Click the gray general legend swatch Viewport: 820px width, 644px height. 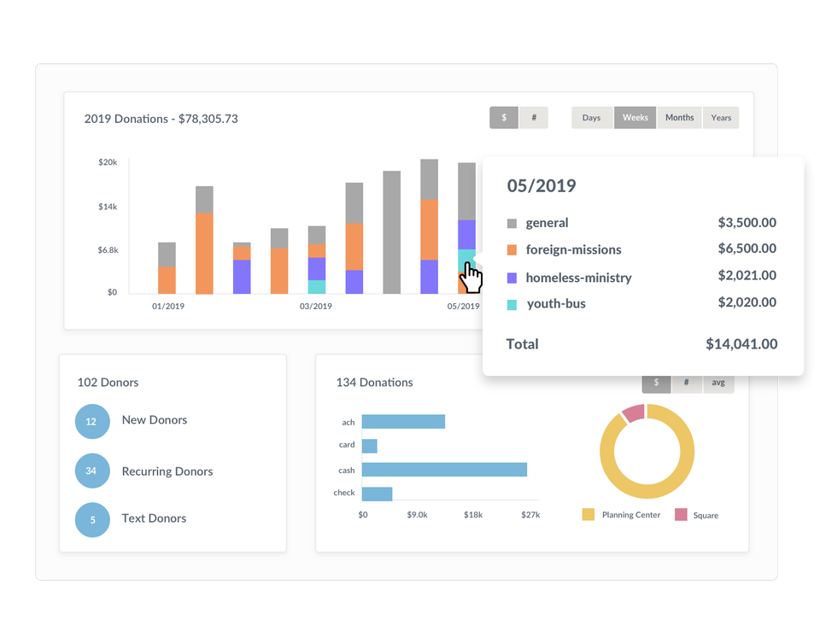tap(512, 224)
